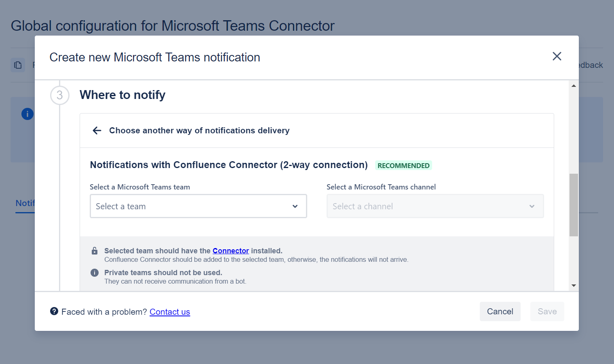Click the Private teams should not be used text
Screen dimensions: 614x364
pyautogui.click(x=163, y=273)
